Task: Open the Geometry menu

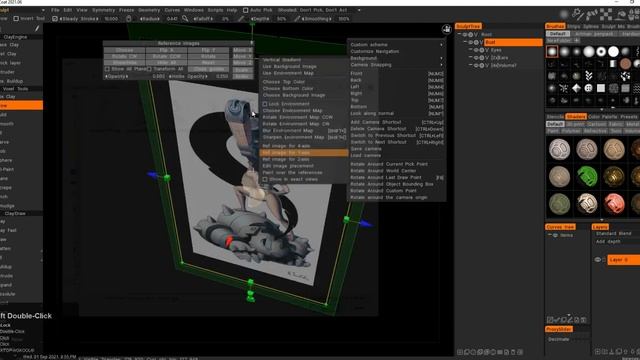Action: [x=149, y=10]
